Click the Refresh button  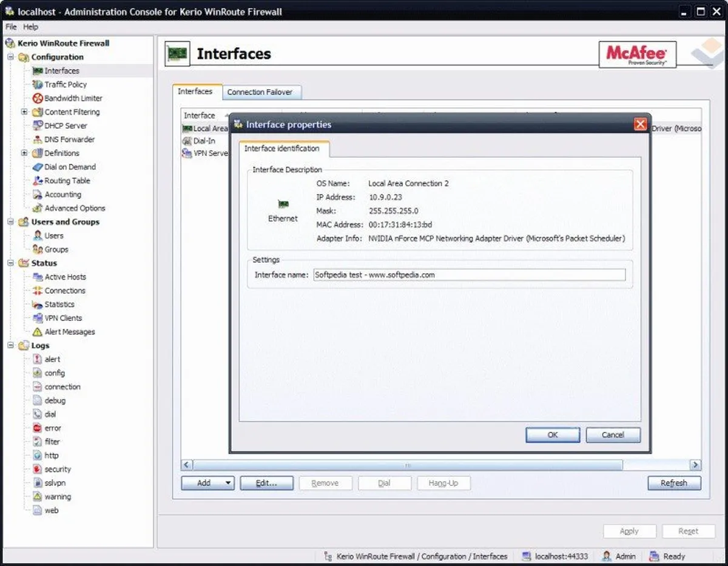tap(674, 483)
